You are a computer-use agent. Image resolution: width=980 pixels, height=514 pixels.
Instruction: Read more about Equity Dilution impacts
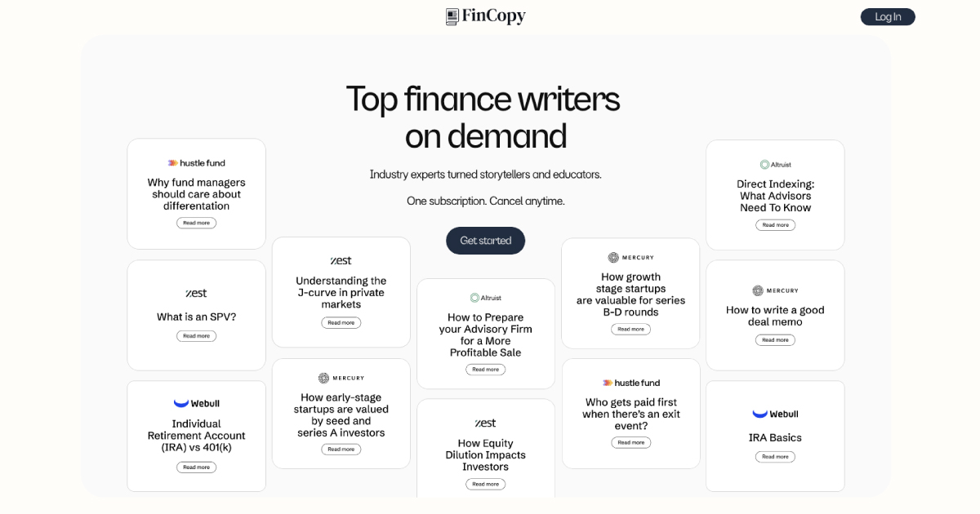tap(485, 483)
